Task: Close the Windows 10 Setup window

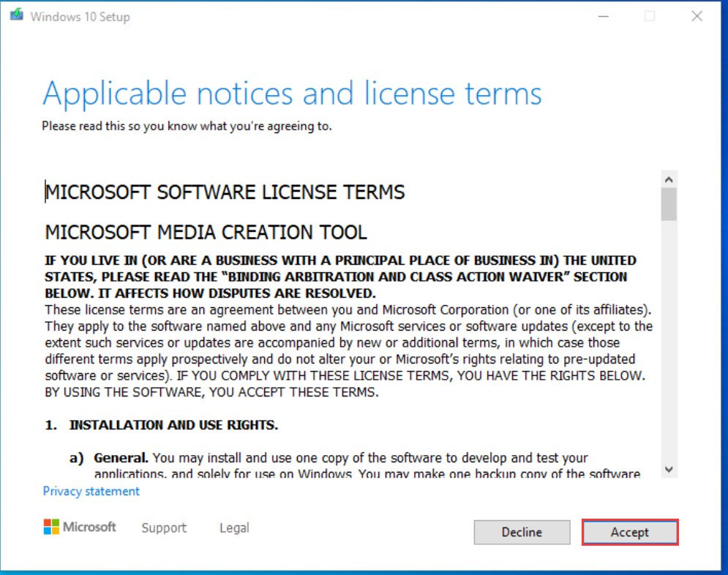Action: tap(697, 16)
